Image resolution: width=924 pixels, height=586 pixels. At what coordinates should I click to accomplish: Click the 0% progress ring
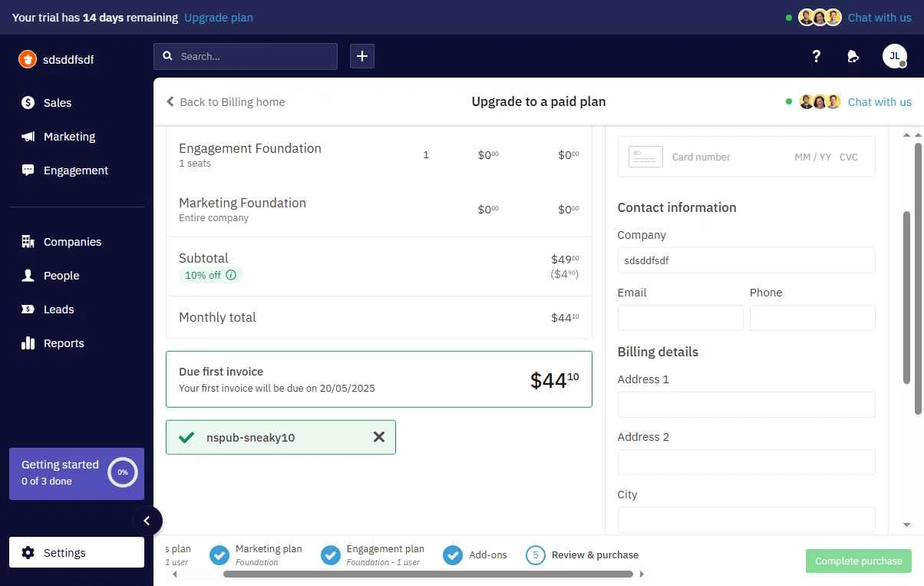coord(123,472)
